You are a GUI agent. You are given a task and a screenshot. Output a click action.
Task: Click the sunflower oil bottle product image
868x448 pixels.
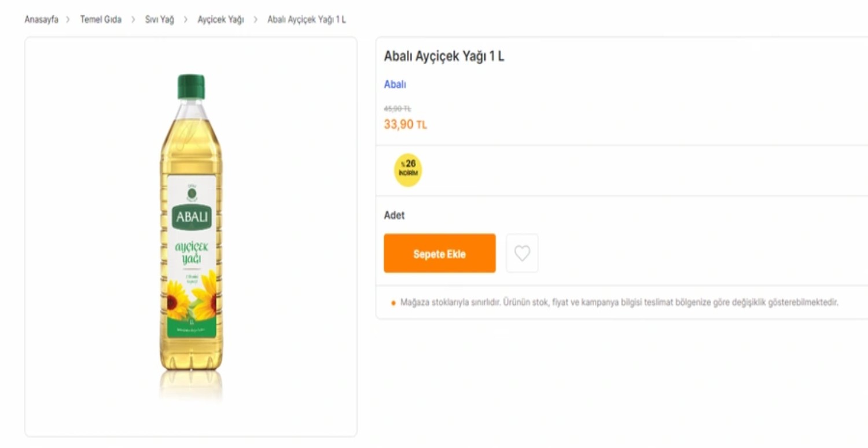pos(191,231)
